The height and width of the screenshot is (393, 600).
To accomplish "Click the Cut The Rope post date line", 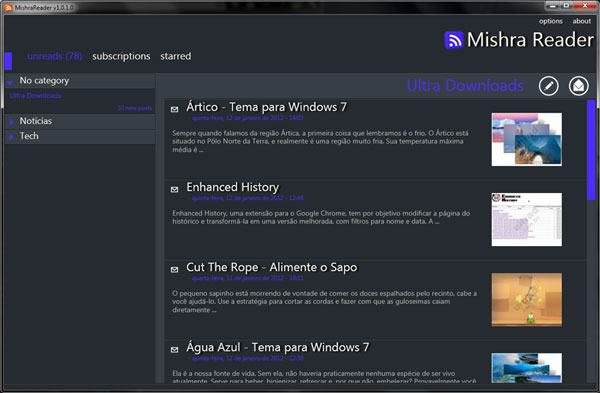I will point(246,278).
